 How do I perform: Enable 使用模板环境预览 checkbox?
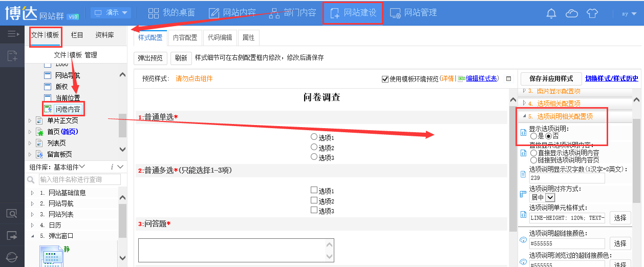tap(385, 79)
